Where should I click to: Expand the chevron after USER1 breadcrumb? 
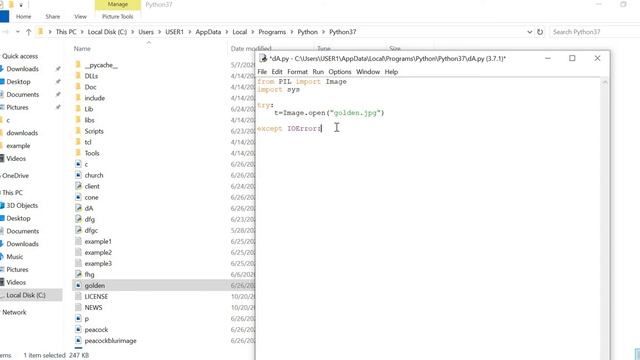tap(190, 32)
